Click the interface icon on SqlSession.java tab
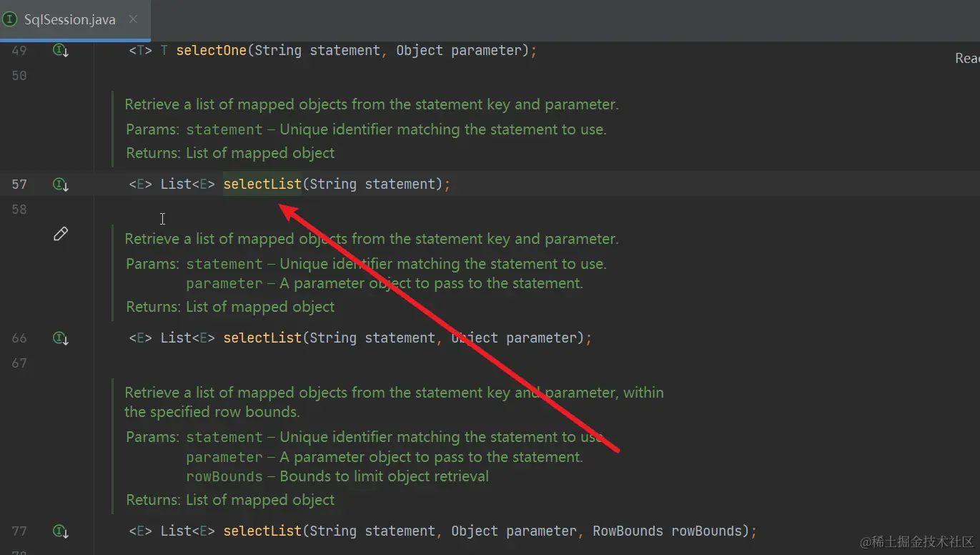The width and height of the screenshot is (980, 555). (x=10, y=19)
